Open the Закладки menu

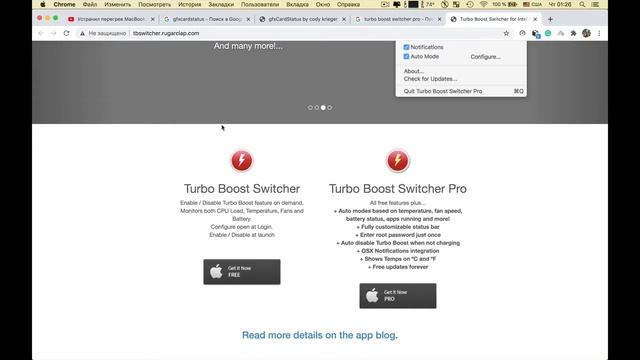coord(221,4)
